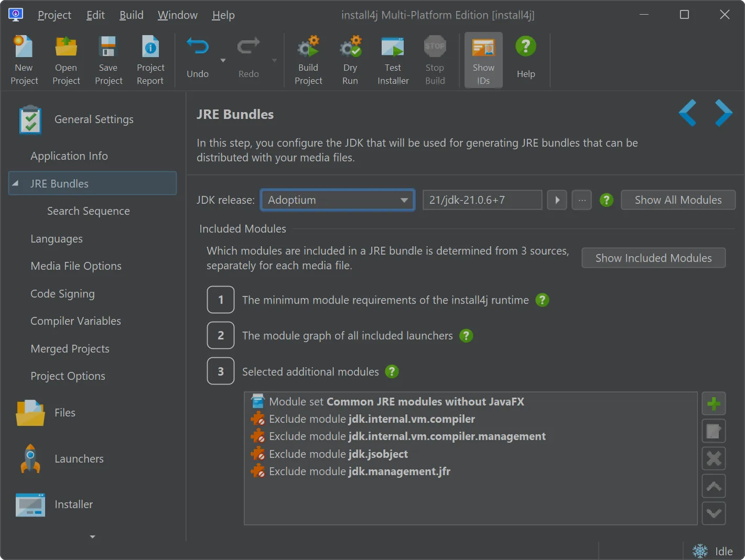Open the Build menu
745x560 pixels.
(x=131, y=15)
